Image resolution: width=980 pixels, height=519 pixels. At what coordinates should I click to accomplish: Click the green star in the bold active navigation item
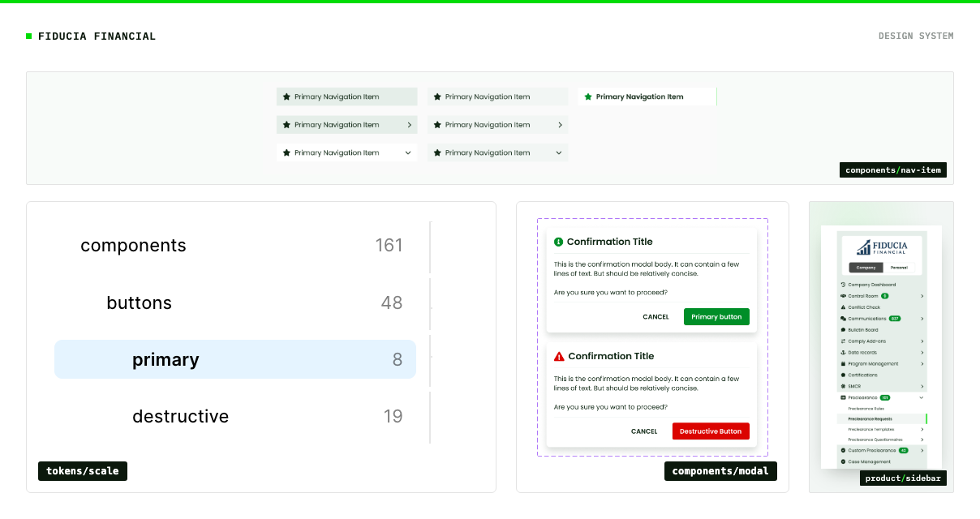(x=588, y=97)
